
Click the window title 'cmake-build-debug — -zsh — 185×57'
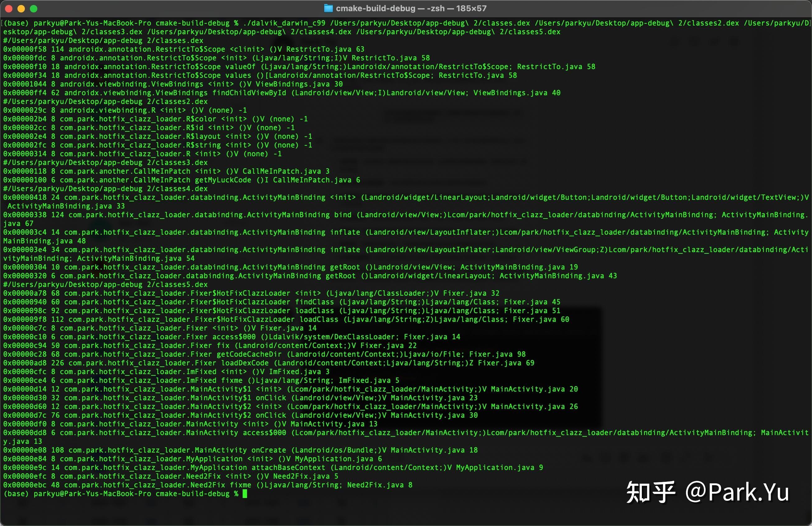click(411, 8)
